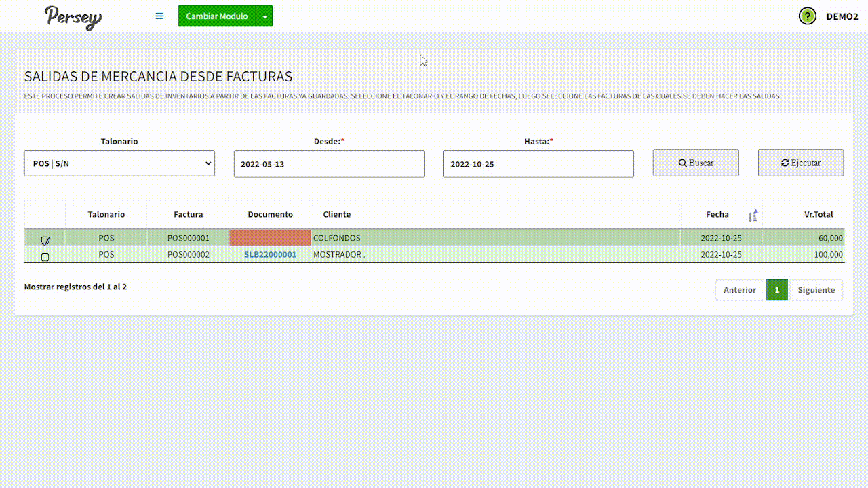Check the POS000002 row checkbox
This screenshot has width=868, height=488.
coord(45,257)
